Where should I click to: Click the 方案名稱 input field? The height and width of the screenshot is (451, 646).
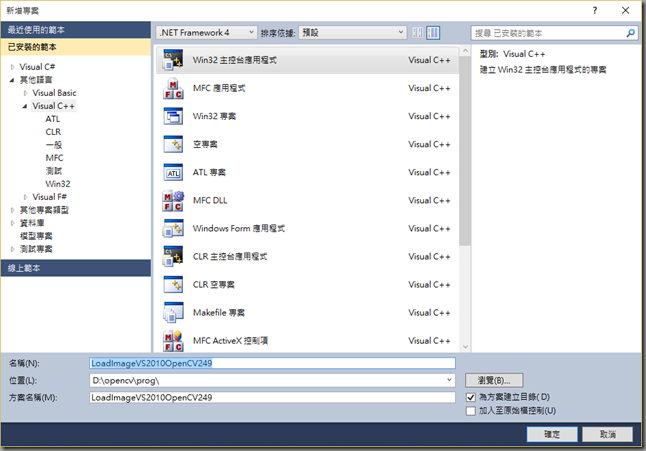[272, 397]
